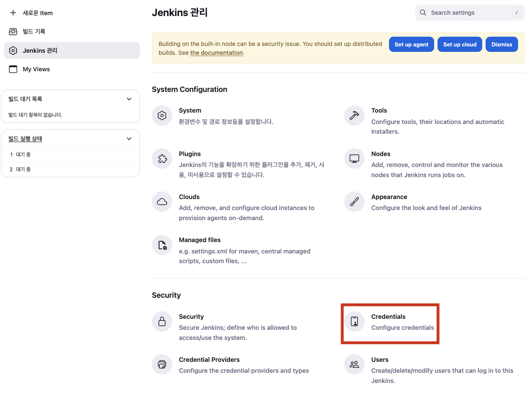Click the System gear icon
This screenshot has height=396, width=532.
(162, 116)
